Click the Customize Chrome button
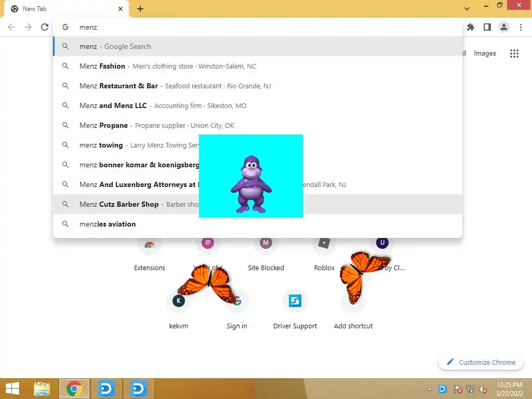Screen dimensions: 532x399 481,362
